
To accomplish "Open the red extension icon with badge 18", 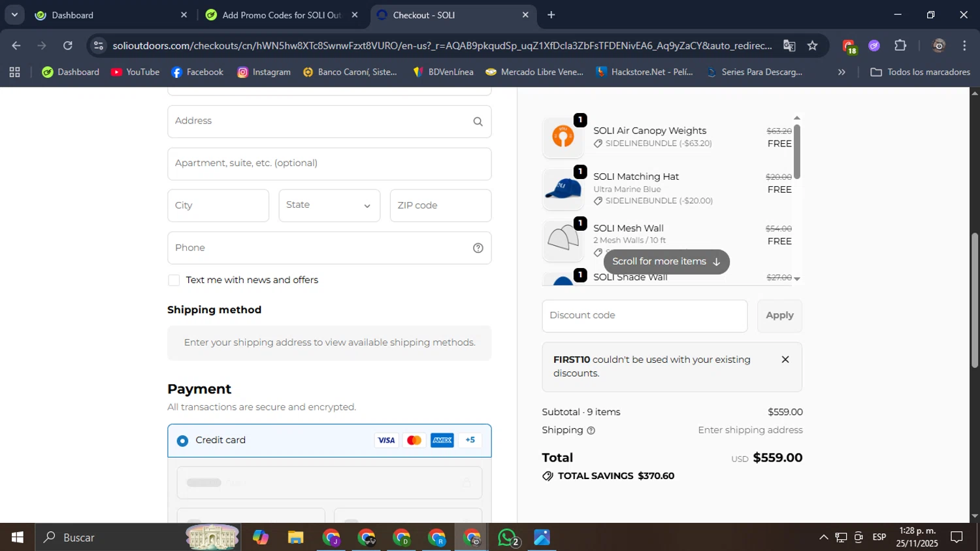I will coord(849,46).
